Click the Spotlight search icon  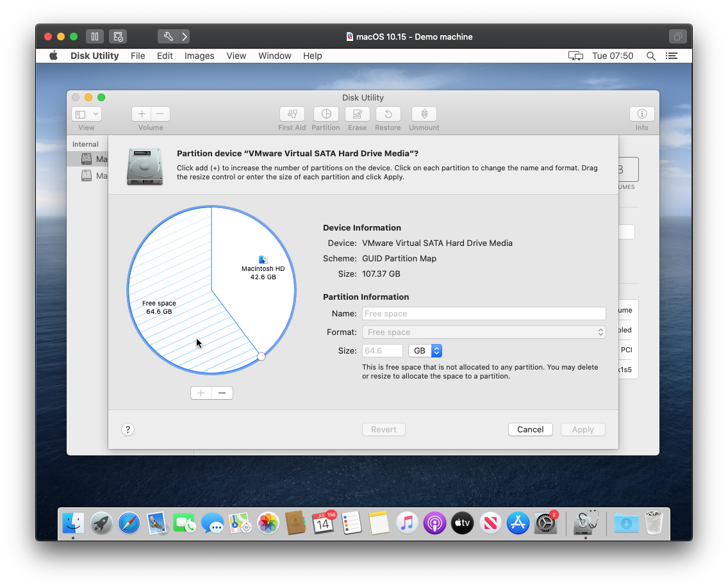tap(651, 56)
